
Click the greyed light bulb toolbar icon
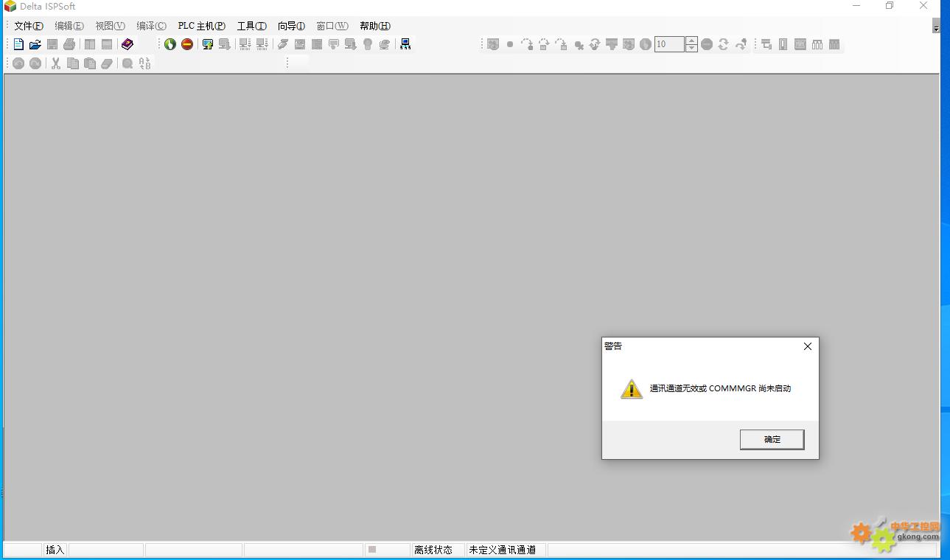click(x=368, y=44)
